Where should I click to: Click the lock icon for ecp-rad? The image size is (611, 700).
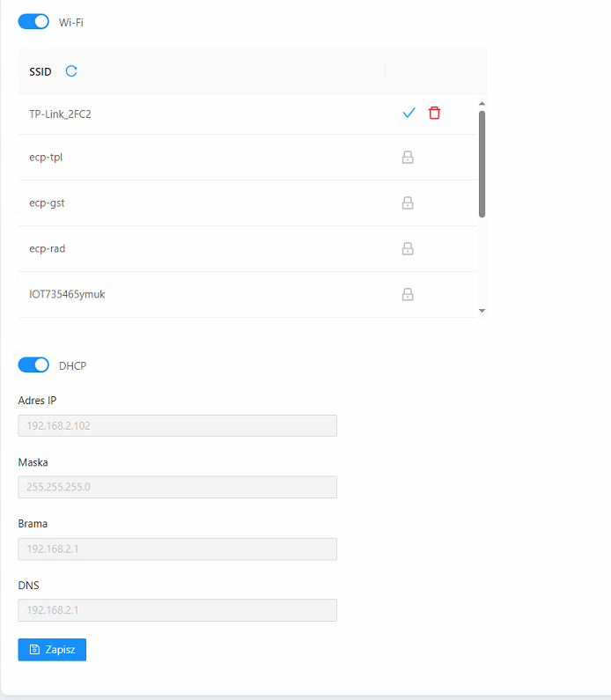[408, 249]
